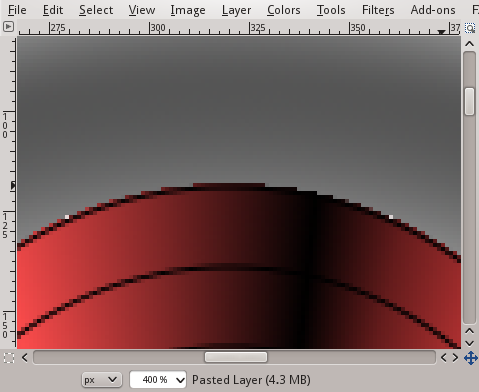Screen dimensions: 479x392
Task: Open the Add-ons menu
Action: [433, 10]
